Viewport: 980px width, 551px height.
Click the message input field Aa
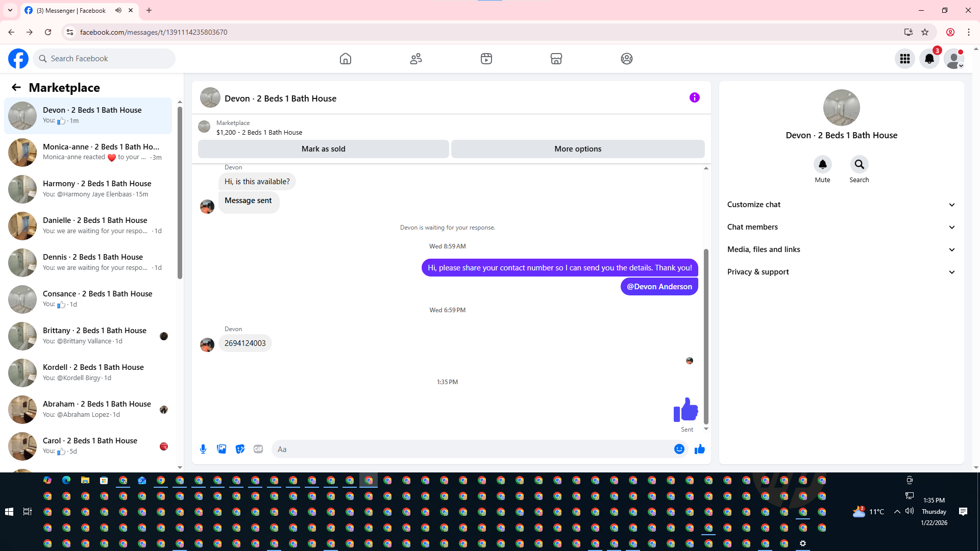tap(472, 449)
